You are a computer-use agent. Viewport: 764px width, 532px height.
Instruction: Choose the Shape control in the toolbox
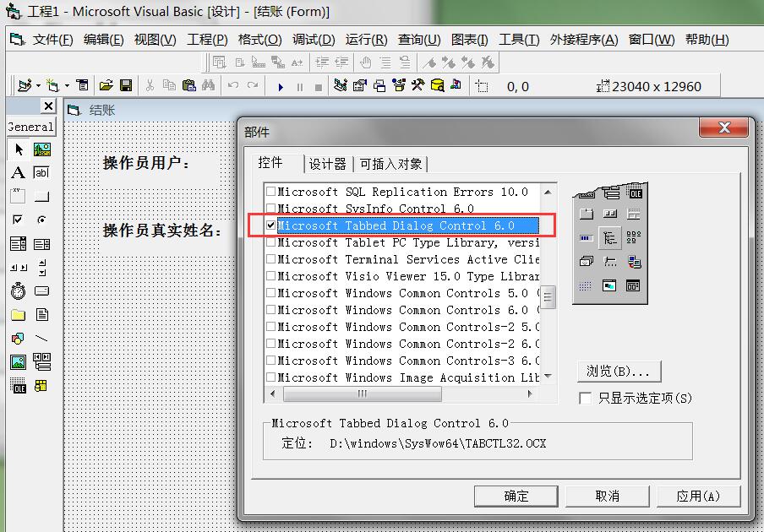coord(18,339)
